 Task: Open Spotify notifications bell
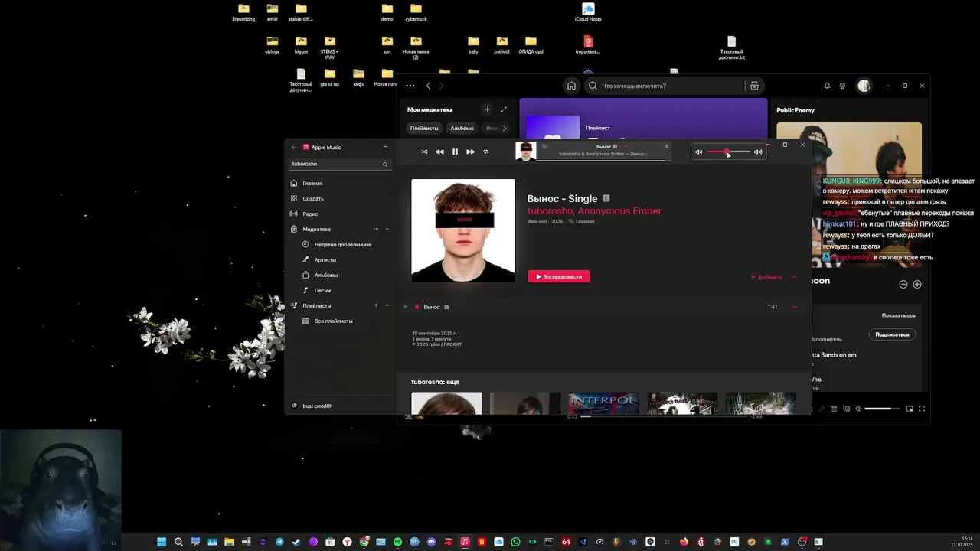[827, 86]
